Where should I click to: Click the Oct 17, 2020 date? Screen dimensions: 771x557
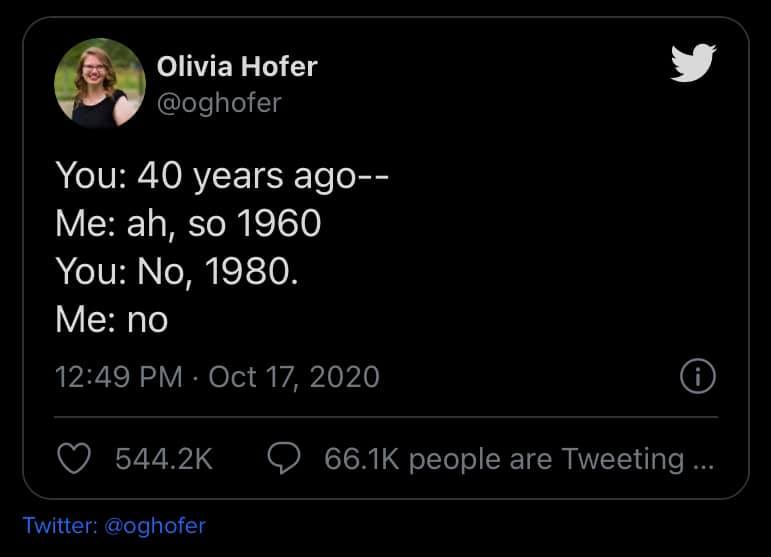tap(294, 377)
